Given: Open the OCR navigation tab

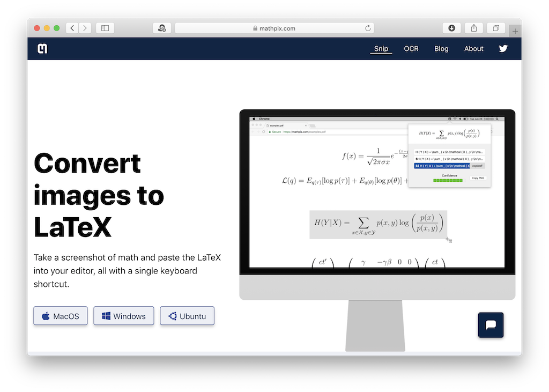Looking at the screenshot, I should coord(411,49).
